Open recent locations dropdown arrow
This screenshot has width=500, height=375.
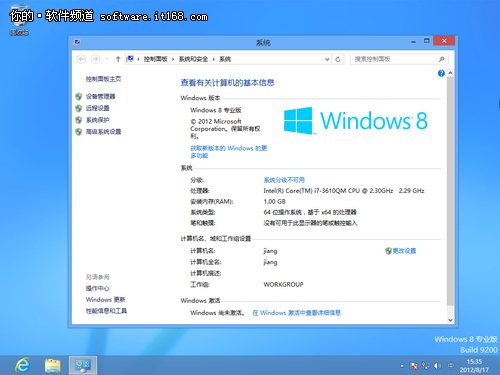107,59
